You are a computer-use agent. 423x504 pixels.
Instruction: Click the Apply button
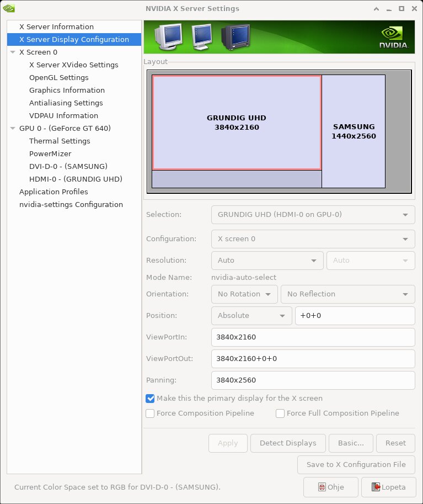228,443
